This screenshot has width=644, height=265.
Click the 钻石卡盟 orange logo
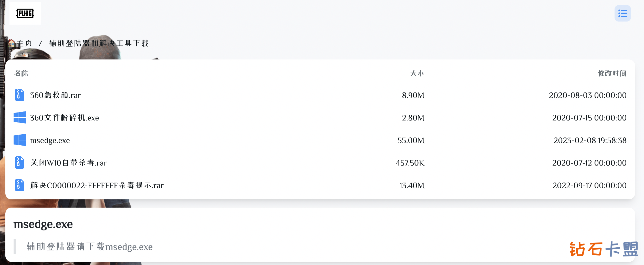click(x=604, y=249)
